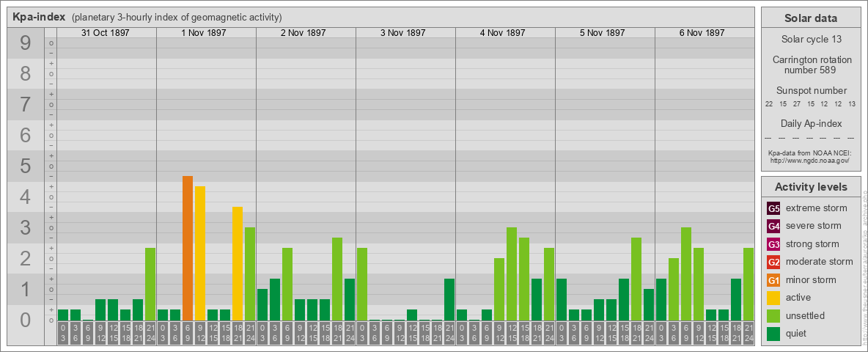The height and width of the screenshot is (352, 868).
Task: Select the 'quiet' legend label
Action: pos(797,333)
